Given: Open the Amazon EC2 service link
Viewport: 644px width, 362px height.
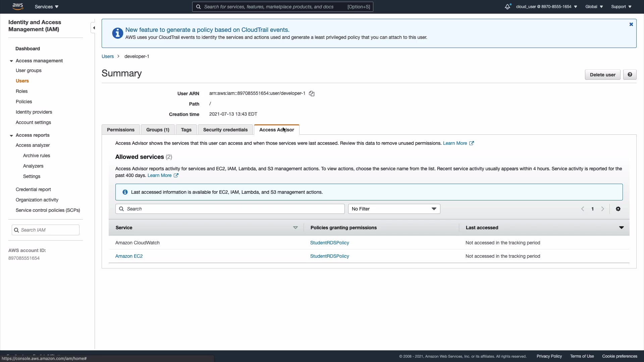Looking at the screenshot, I should click(x=129, y=256).
